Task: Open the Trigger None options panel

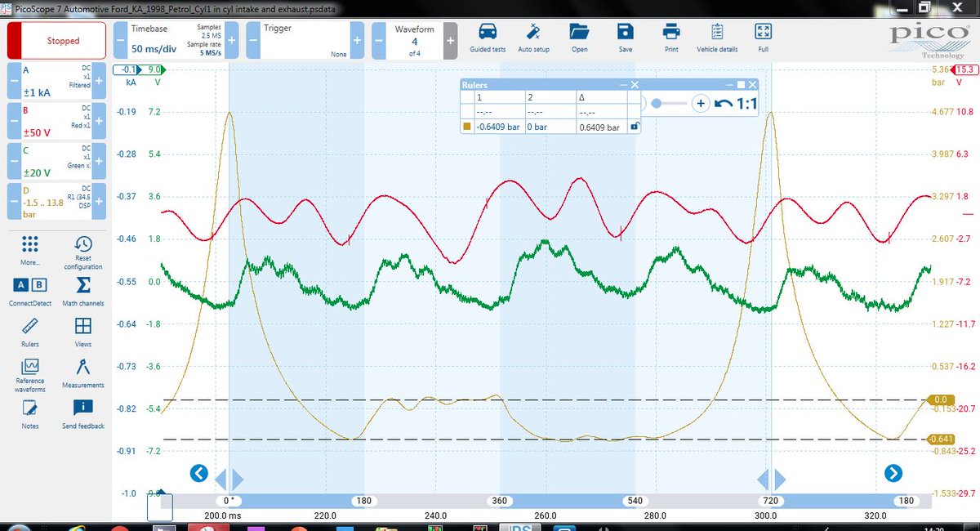Action: click(304, 40)
